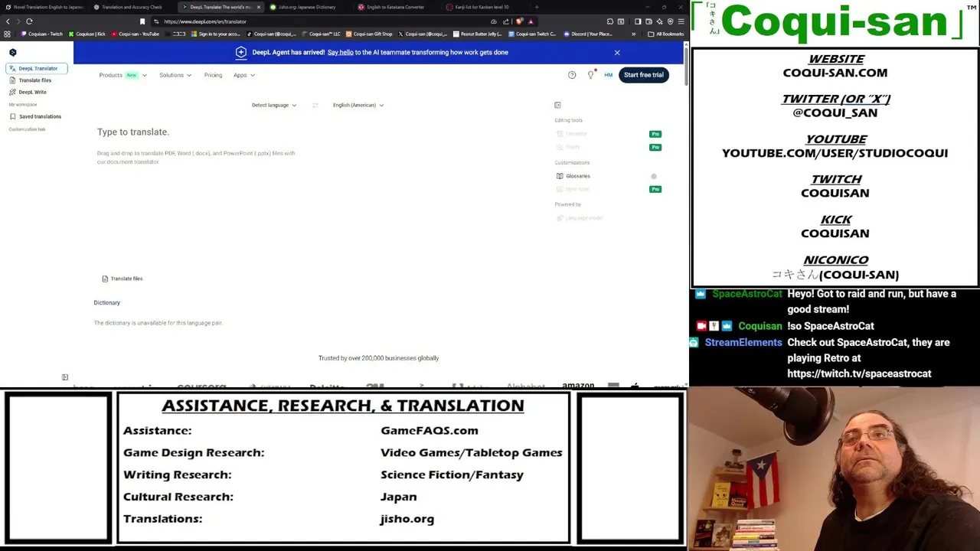The height and width of the screenshot is (551, 980).
Task: Open English (American) target language dropdown
Action: 358,105
